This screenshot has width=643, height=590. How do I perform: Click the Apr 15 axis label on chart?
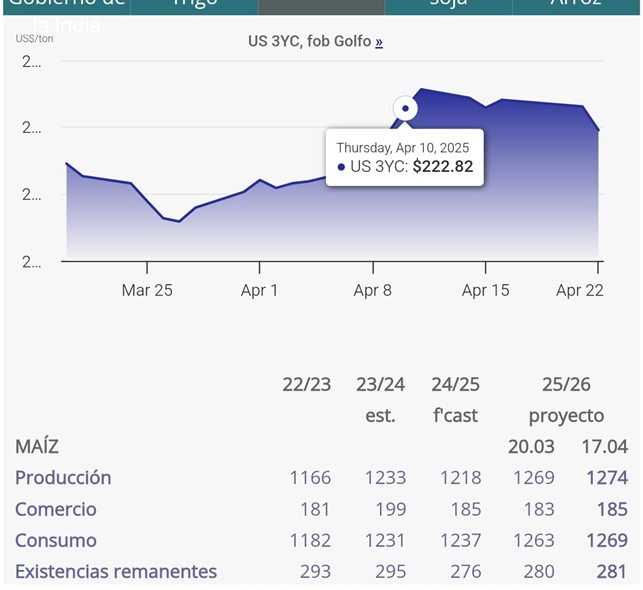point(486,290)
